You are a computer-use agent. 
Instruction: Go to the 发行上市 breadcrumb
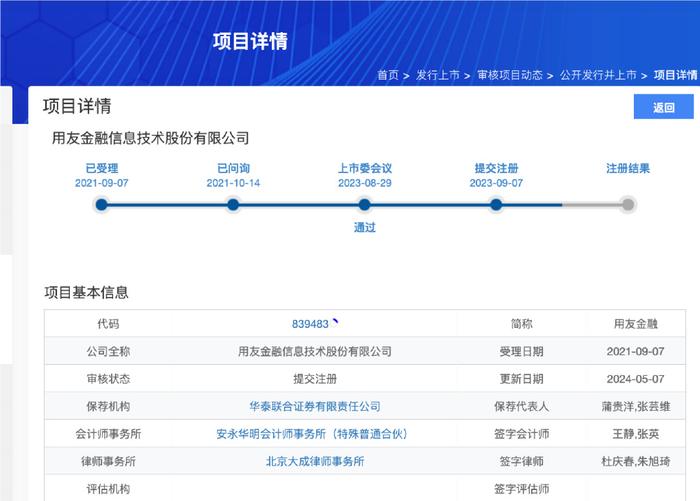(438, 75)
